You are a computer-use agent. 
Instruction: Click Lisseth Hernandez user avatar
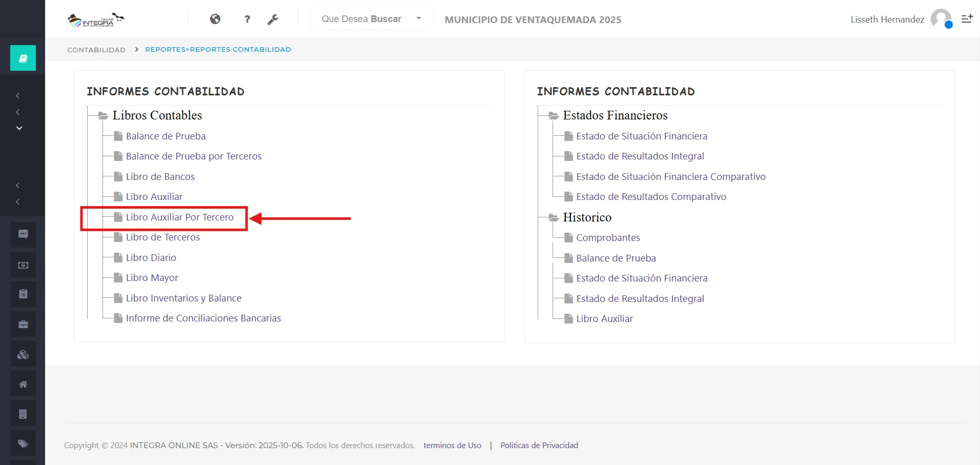(x=941, y=19)
